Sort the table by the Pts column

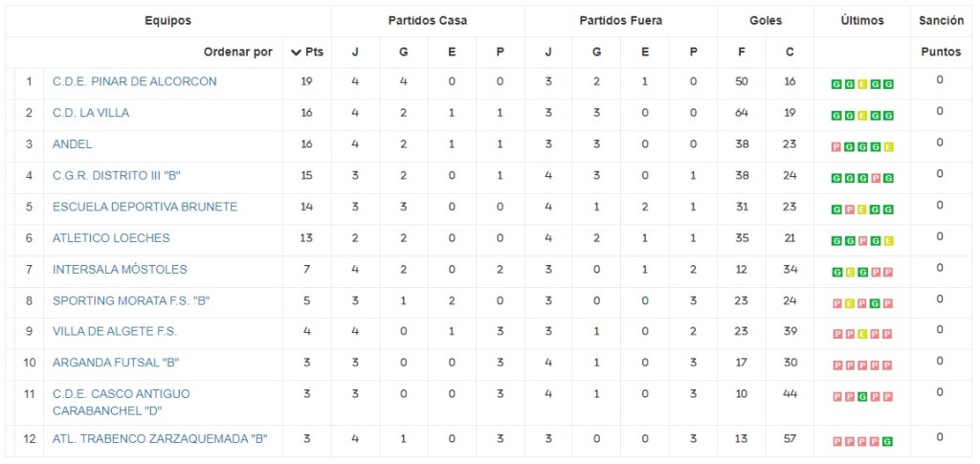coord(307,52)
